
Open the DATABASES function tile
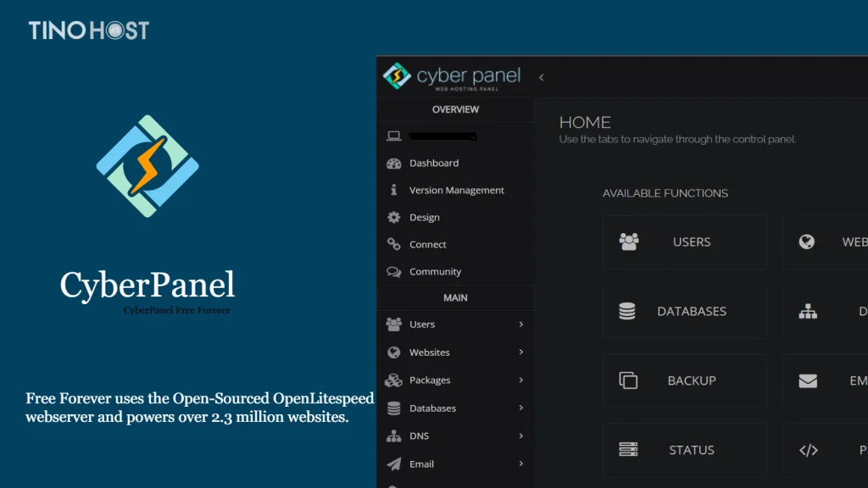coord(685,312)
